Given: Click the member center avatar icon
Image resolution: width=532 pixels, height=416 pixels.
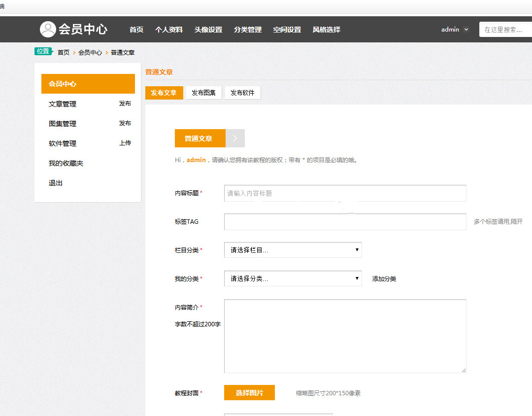Looking at the screenshot, I should [48, 30].
